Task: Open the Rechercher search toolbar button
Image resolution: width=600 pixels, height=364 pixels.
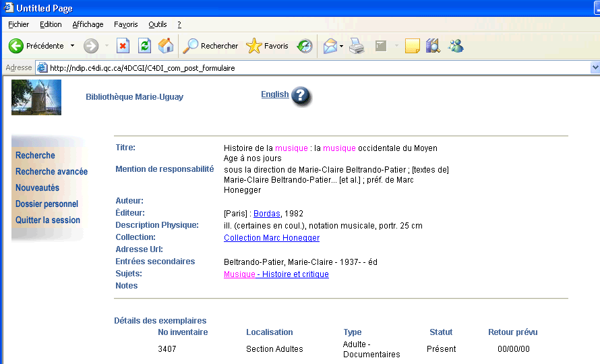Action: [x=211, y=46]
